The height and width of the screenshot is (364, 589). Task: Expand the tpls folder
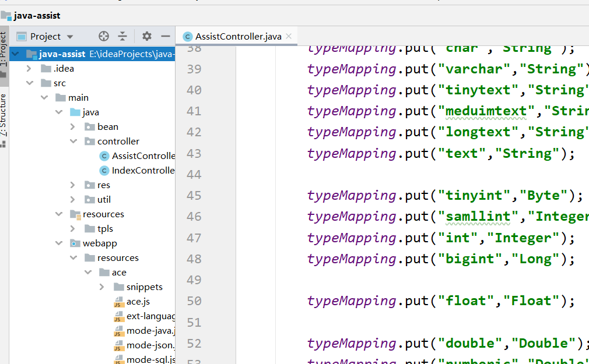point(72,228)
